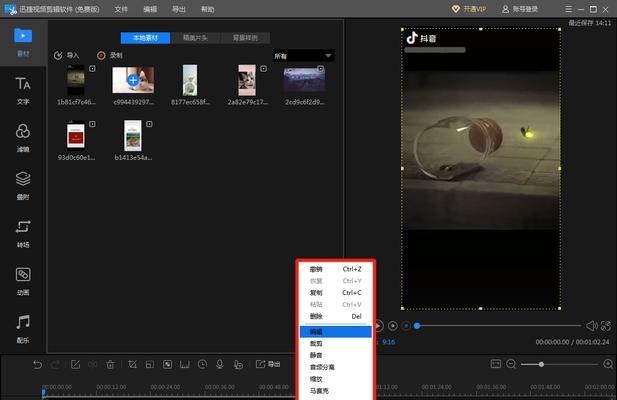
Task: Toggle fullscreen preview icon
Action: [x=606, y=326]
